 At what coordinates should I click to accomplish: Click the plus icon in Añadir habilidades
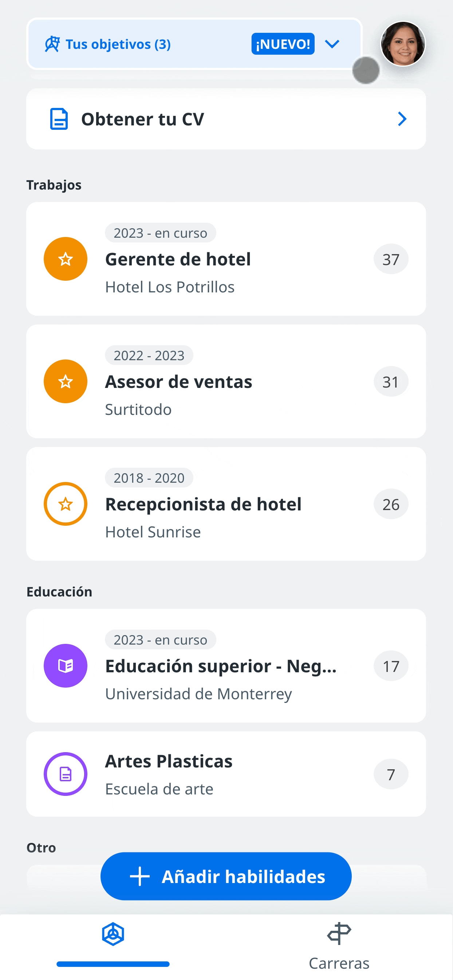pos(140,876)
